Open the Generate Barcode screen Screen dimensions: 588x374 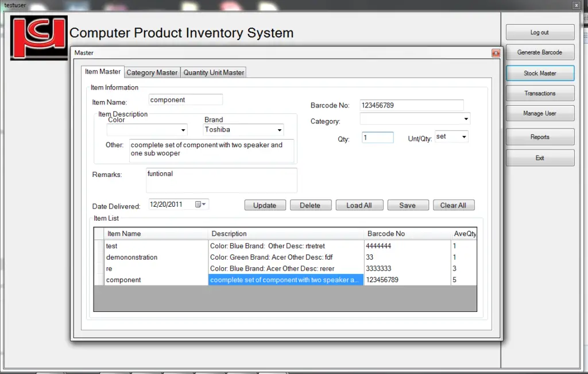tap(539, 52)
